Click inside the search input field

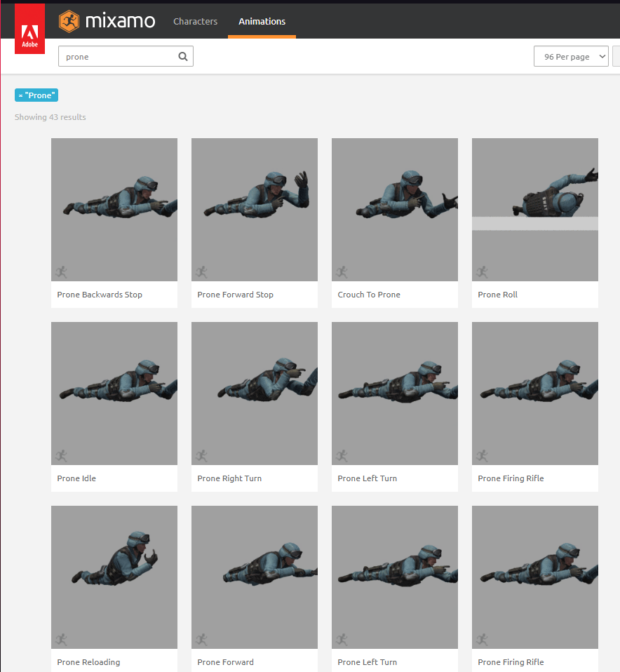tap(119, 56)
